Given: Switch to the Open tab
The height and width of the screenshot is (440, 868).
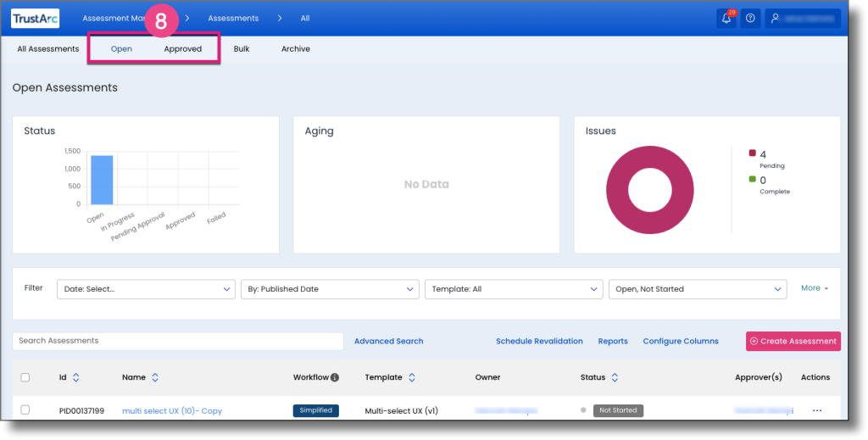Looking at the screenshot, I should pos(121,48).
